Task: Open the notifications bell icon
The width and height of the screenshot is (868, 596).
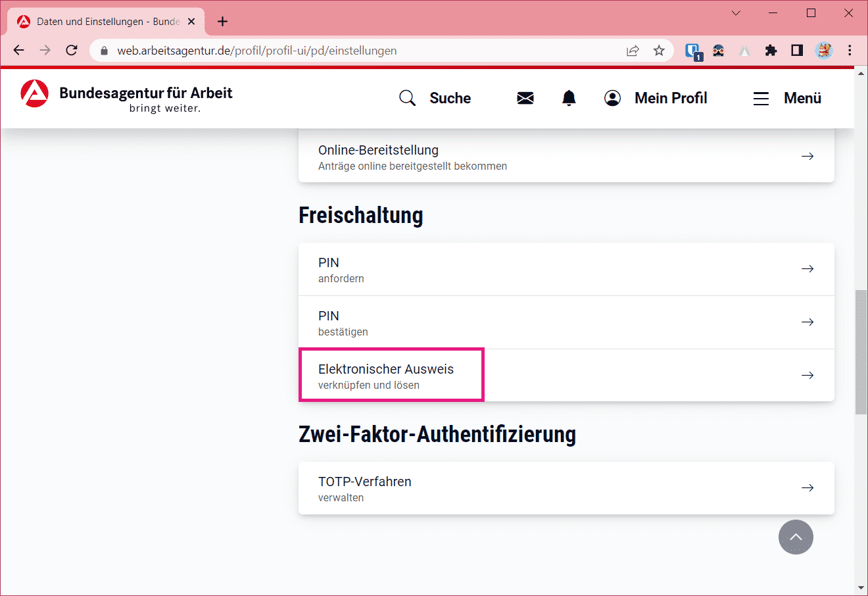Action: (x=569, y=98)
